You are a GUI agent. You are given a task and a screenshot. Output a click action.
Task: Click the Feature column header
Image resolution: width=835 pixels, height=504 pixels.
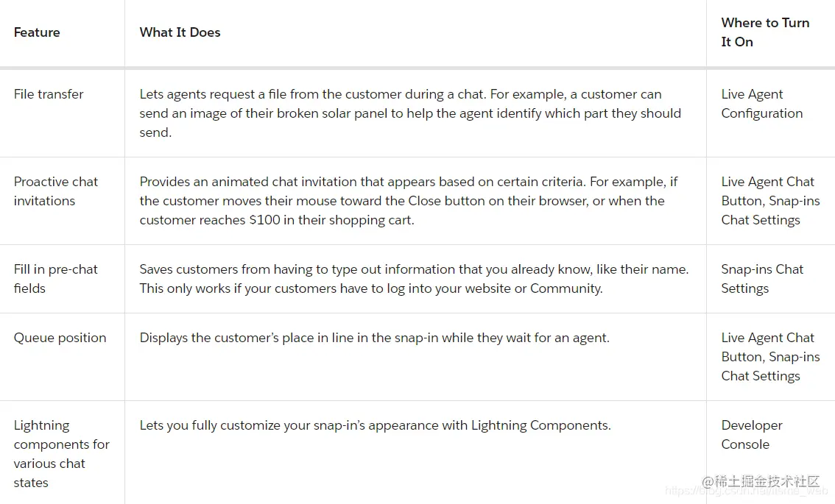[37, 32]
